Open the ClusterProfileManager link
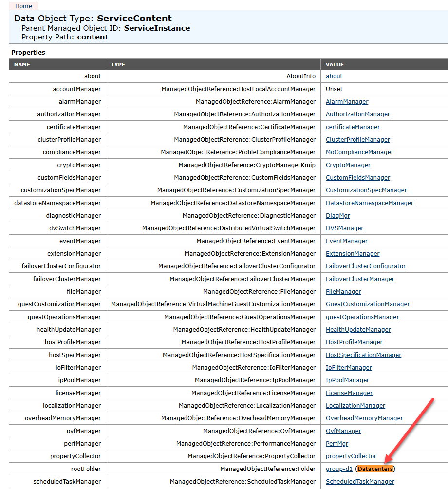 (357, 139)
